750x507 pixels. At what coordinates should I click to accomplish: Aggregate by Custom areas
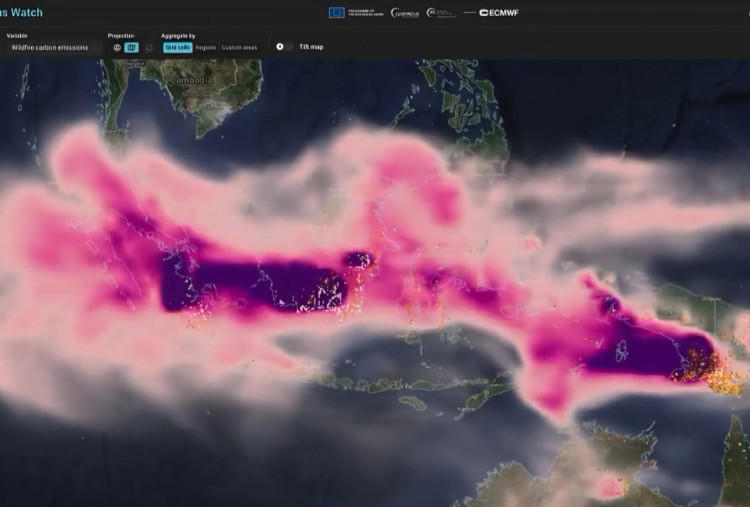tap(239, 47)
